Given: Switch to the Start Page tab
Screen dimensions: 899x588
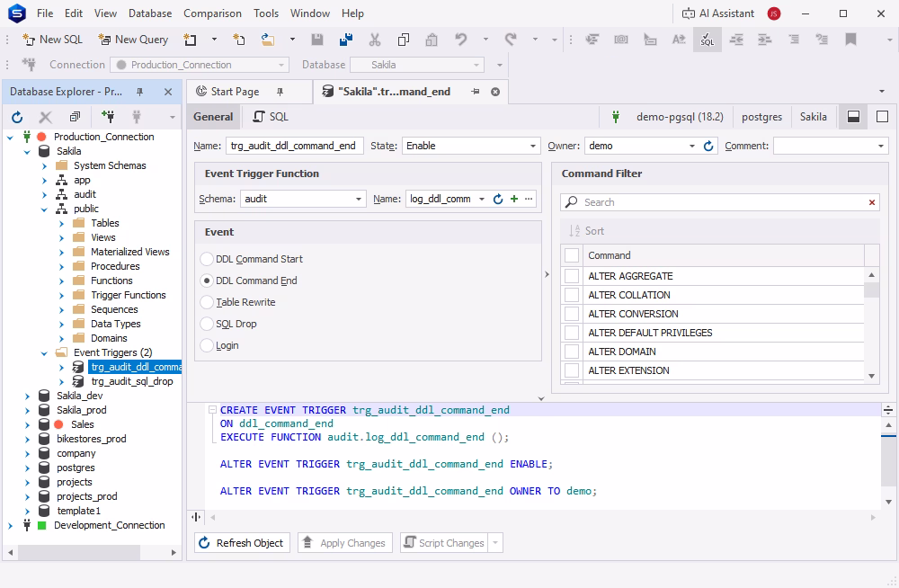Looking at the screenshot, I should [235, 92].
